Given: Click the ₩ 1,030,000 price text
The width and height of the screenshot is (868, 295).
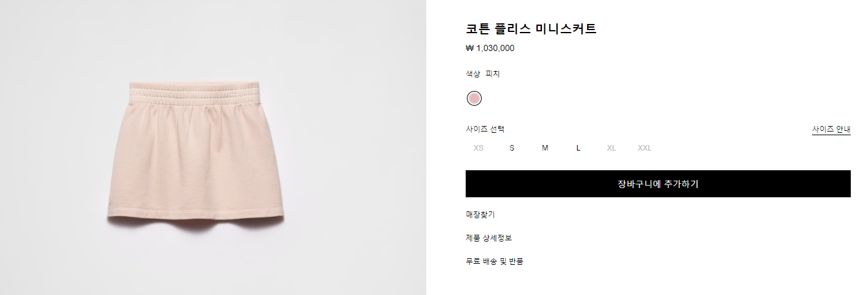Looking at the screenshot, I should 490,49.
